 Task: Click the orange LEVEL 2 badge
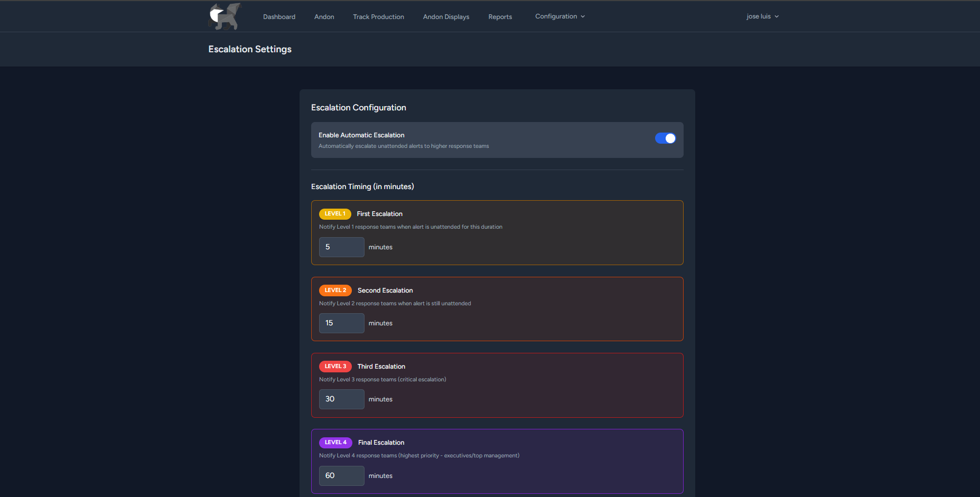pyautogui.click(x=335, y=290)
